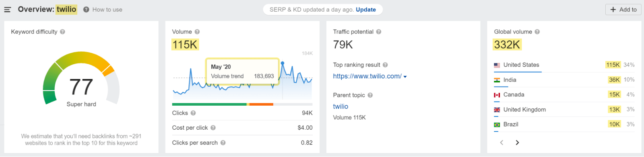The image size is (644, 157).
Task: Click the Clicks help icon
Action: [x=193, y=113]
